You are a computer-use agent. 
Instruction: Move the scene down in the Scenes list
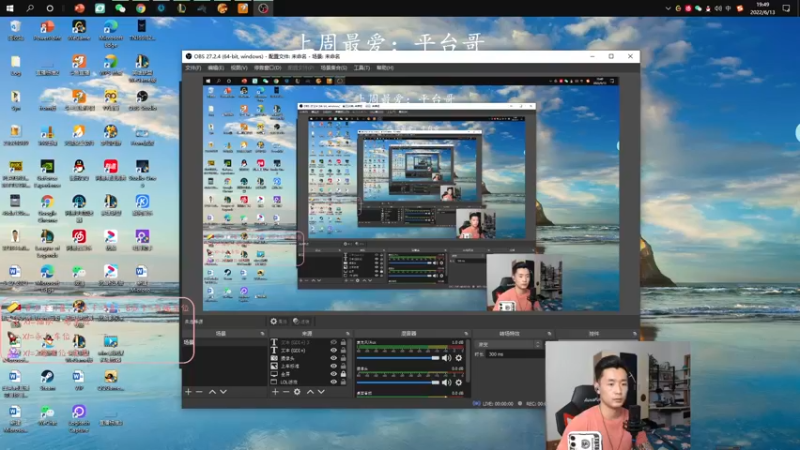click(x=223, y=392)
